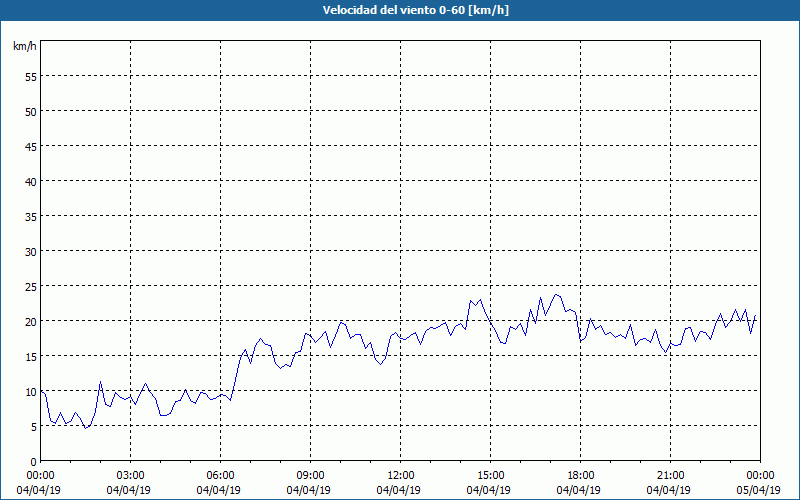This screenshot has width=800, height=500.
Task: Click the 04/04/19 date under 06:00
Action: [x=219, y=490]
